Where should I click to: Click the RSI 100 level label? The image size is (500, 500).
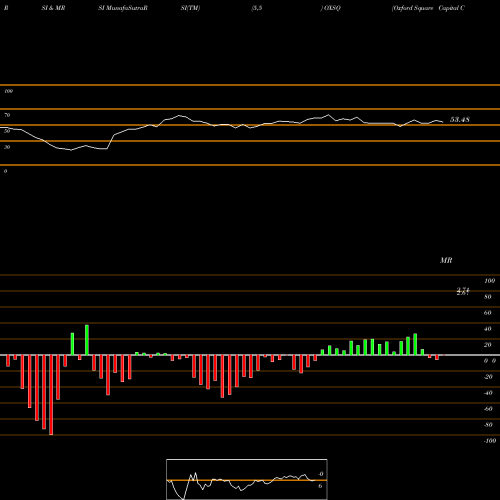coord(8,91)
